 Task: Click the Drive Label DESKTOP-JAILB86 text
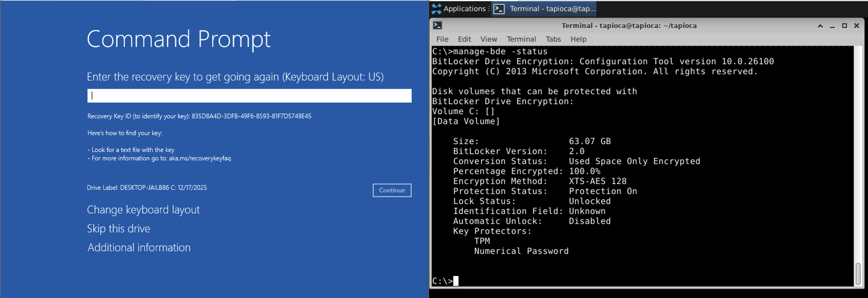click(x=147, y=188)
